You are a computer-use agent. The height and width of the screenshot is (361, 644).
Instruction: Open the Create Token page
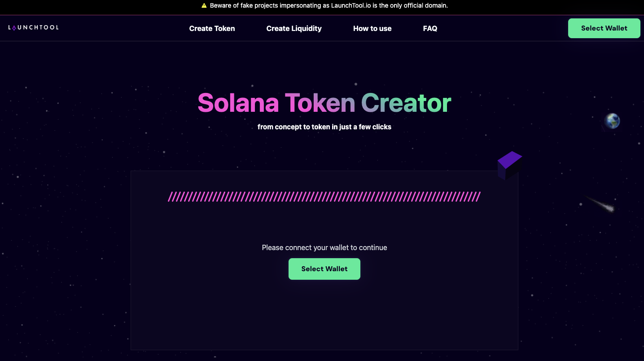pyautogui.click(x=212, y=28)
